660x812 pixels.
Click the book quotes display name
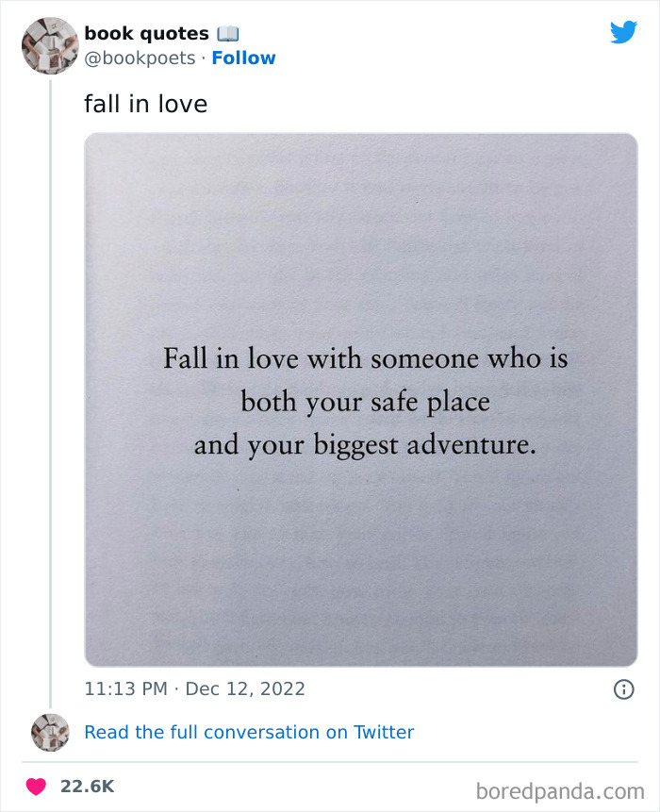click(146, 34)
